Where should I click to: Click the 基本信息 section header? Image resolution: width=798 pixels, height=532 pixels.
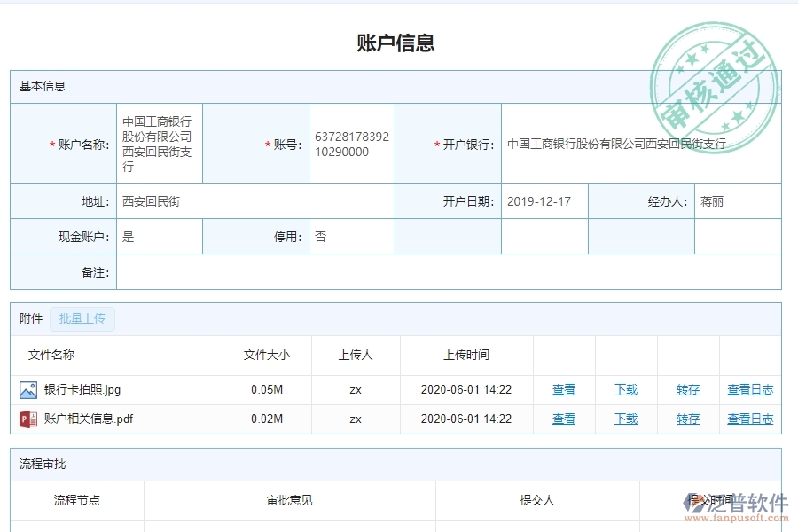38,86
